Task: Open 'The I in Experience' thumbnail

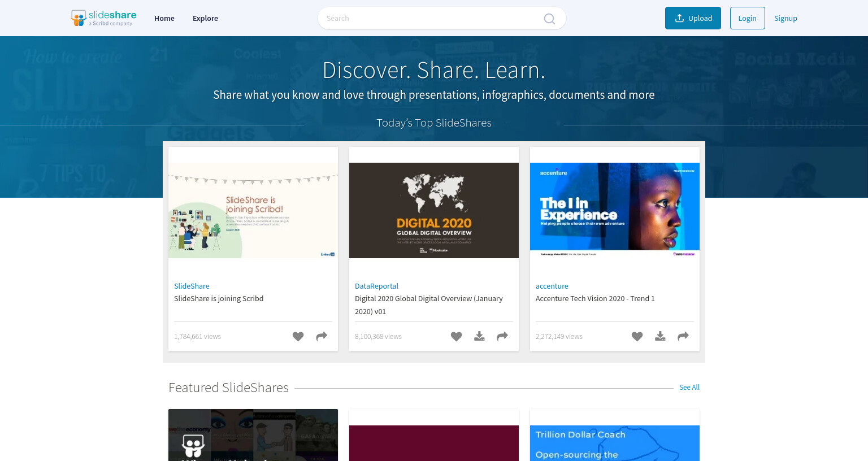Action: point(615,210)
